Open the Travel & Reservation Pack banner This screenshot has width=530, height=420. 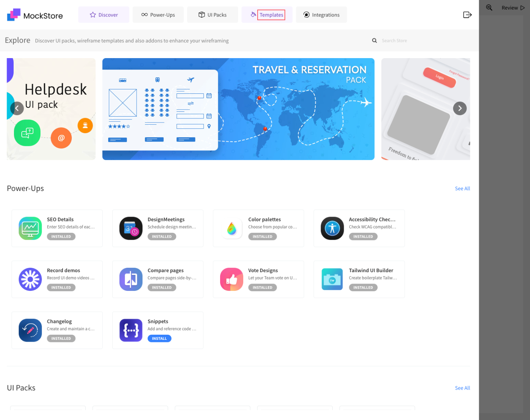[238, 109]
